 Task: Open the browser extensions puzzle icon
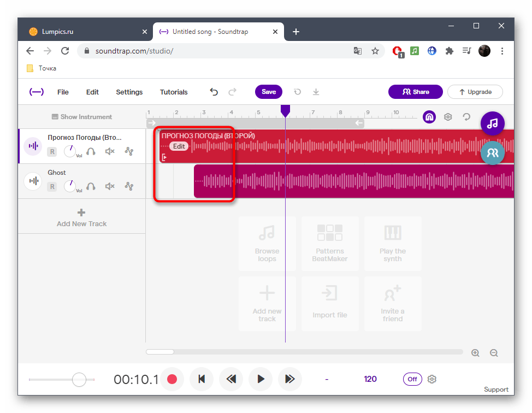point(449,51)
